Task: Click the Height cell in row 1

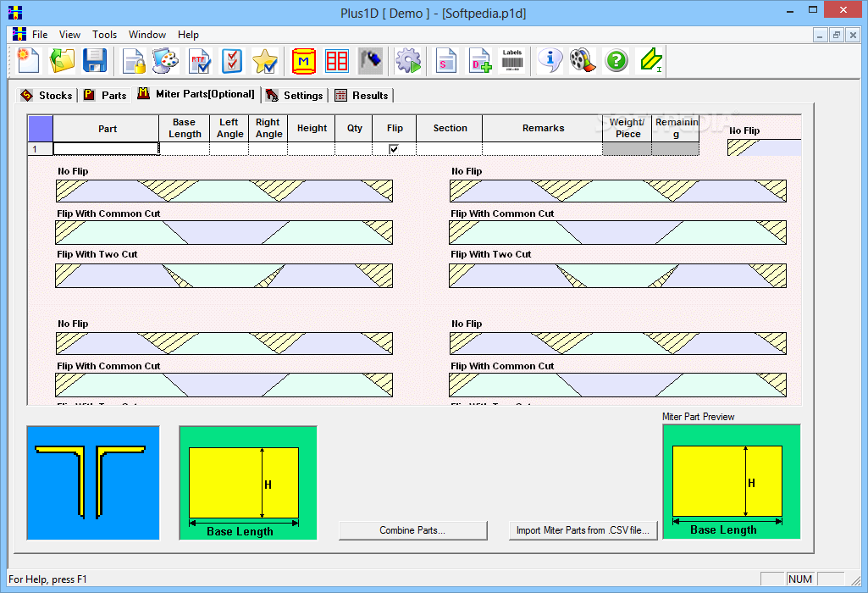Action: (x=311, y=149)
